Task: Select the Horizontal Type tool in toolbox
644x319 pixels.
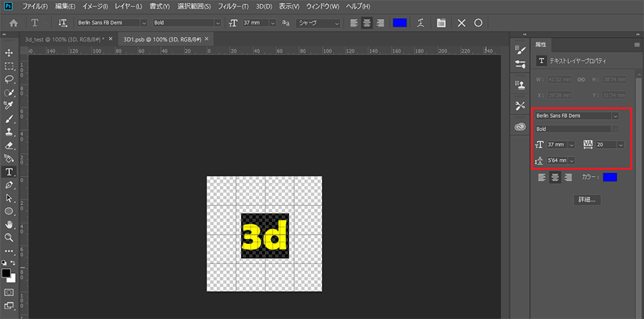Action: tap(9, 172)
